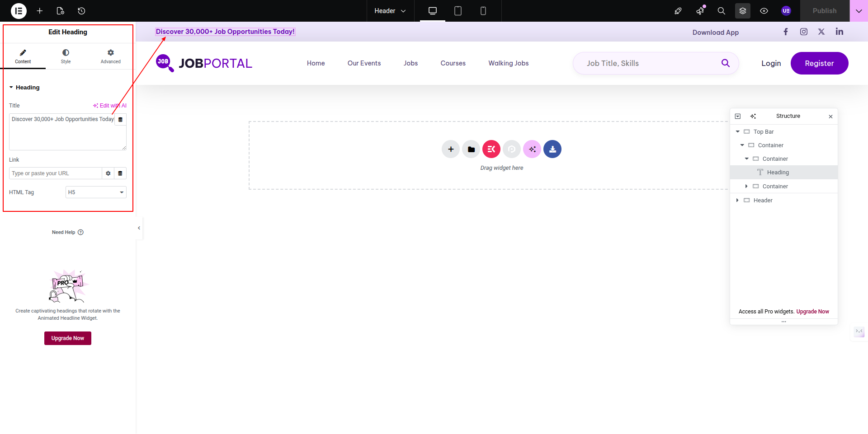Click the blue download import icon

click(552, 149)
